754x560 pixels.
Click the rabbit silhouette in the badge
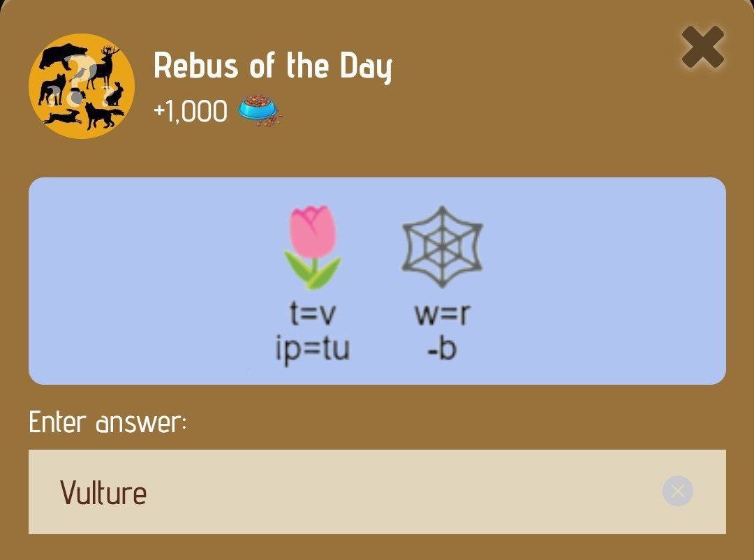click(114, 94)
